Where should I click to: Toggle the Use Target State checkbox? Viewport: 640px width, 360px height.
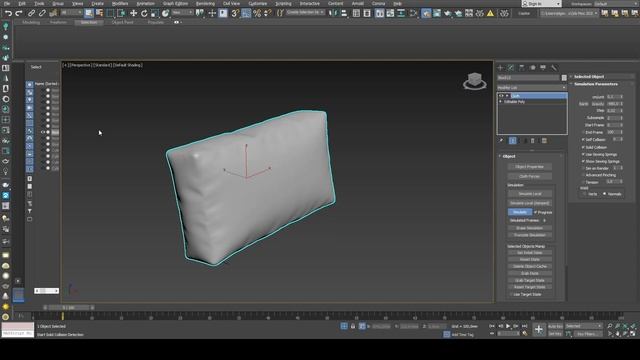[x=511, y=294]
